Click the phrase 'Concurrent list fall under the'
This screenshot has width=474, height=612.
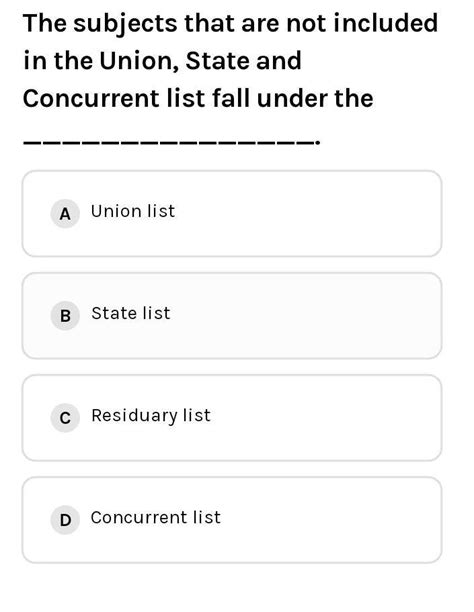click(x=198, y=98)
